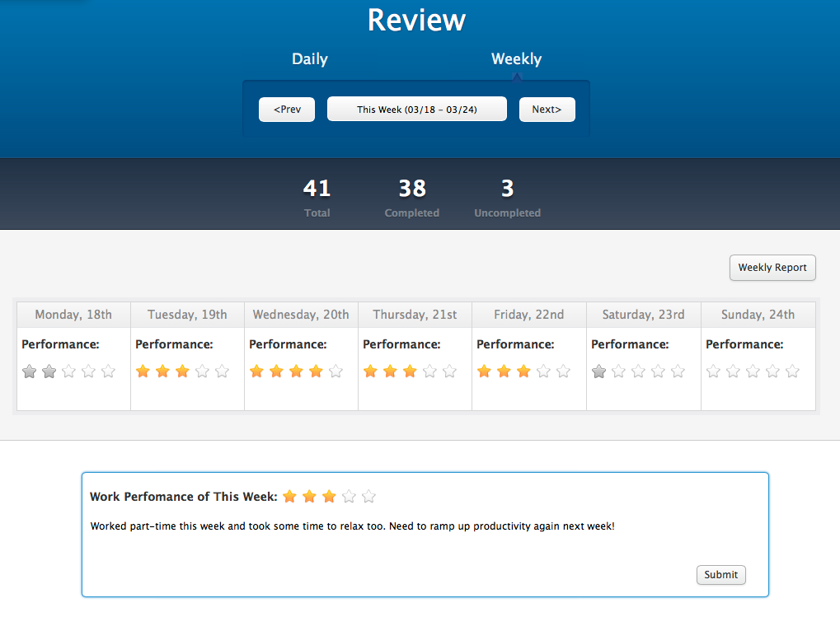Give Sunday a two-star performance rating
Viewport: 840px width, 631px height.
[x=733, y=372]
